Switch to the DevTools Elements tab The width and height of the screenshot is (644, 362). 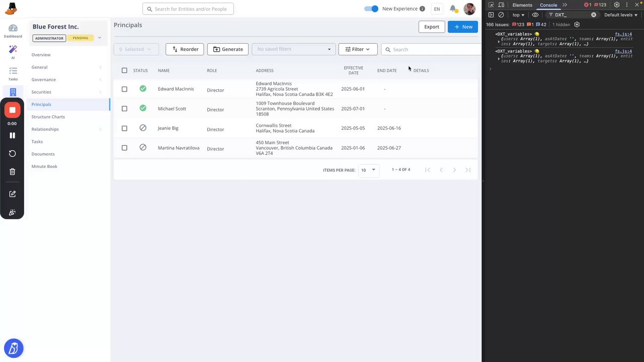click(522, 5)
